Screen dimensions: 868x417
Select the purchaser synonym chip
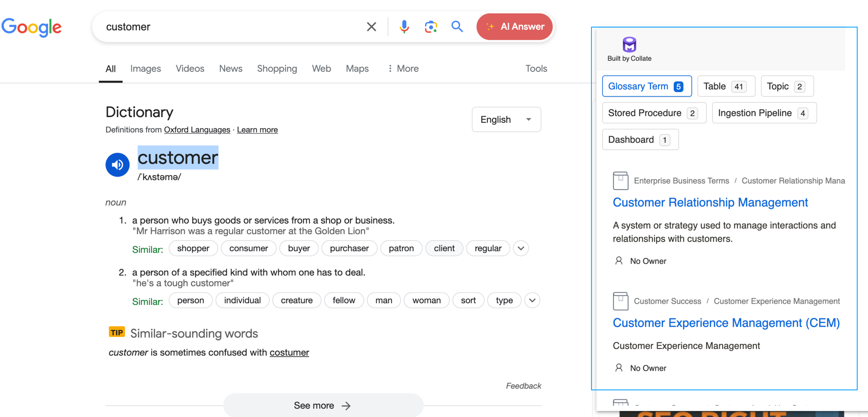tap(349, 249)
